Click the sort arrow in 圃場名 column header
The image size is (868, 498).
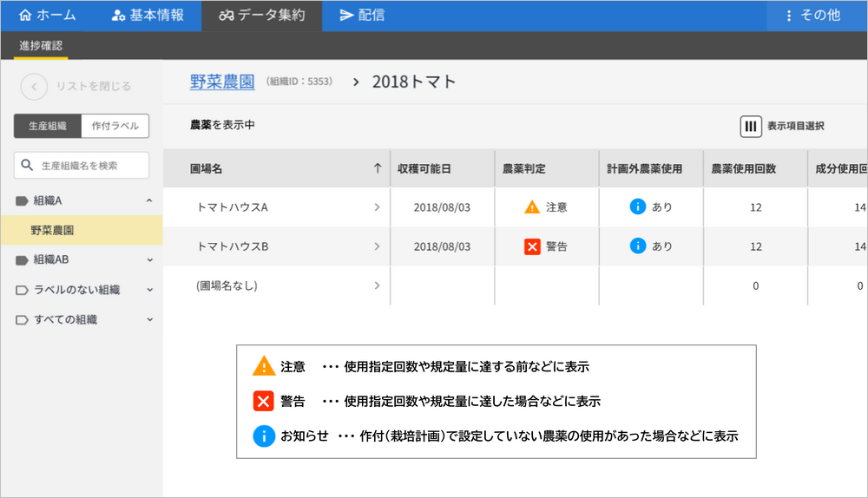(377, 168)
